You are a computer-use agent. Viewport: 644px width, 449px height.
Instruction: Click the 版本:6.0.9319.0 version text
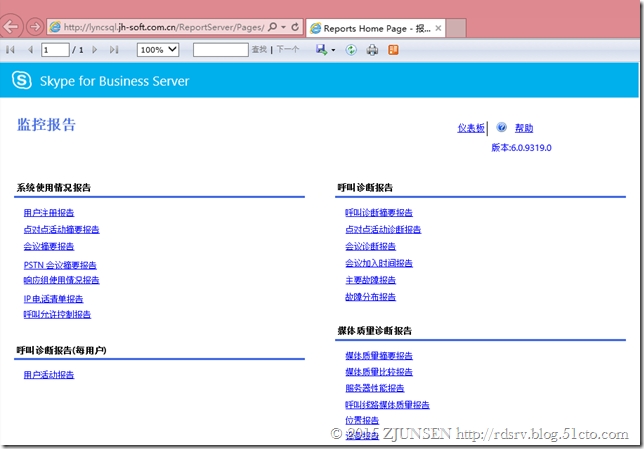521,148
